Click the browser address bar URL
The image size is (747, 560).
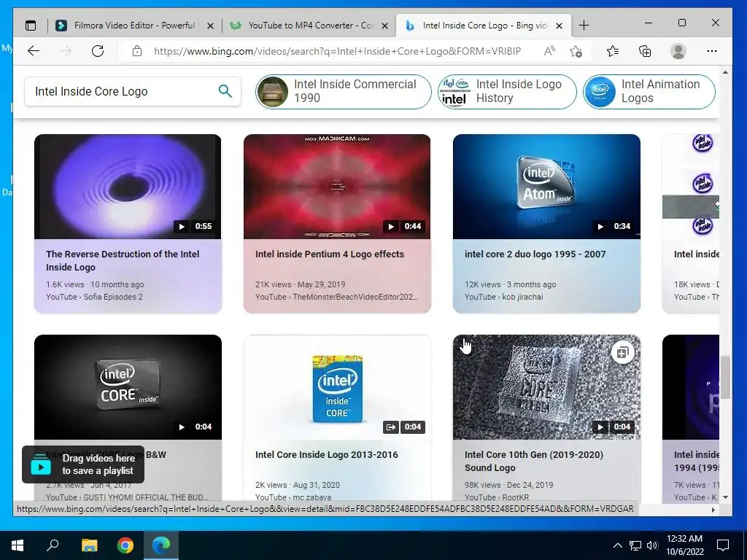(x=337, y=51)
